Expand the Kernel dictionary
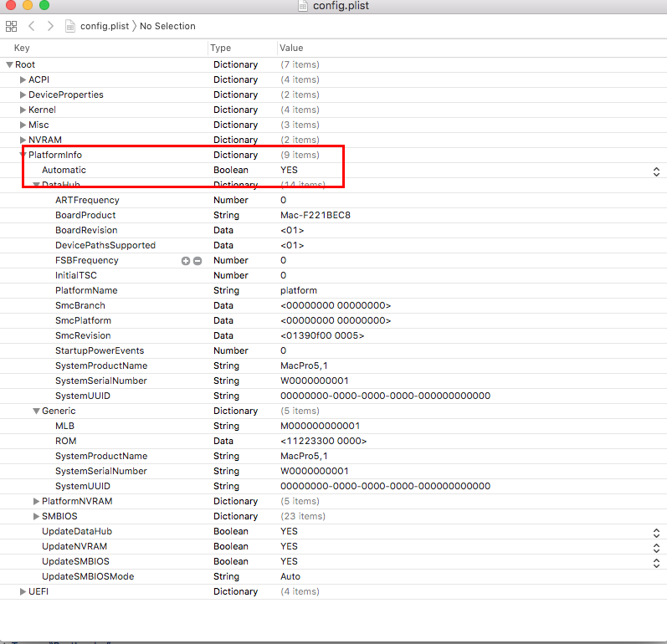 coord(23,110)
